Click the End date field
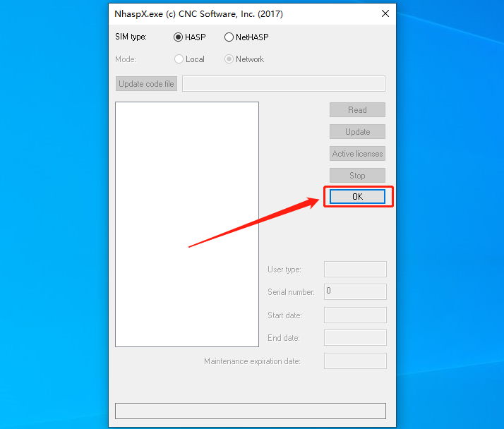 [355, 338]
